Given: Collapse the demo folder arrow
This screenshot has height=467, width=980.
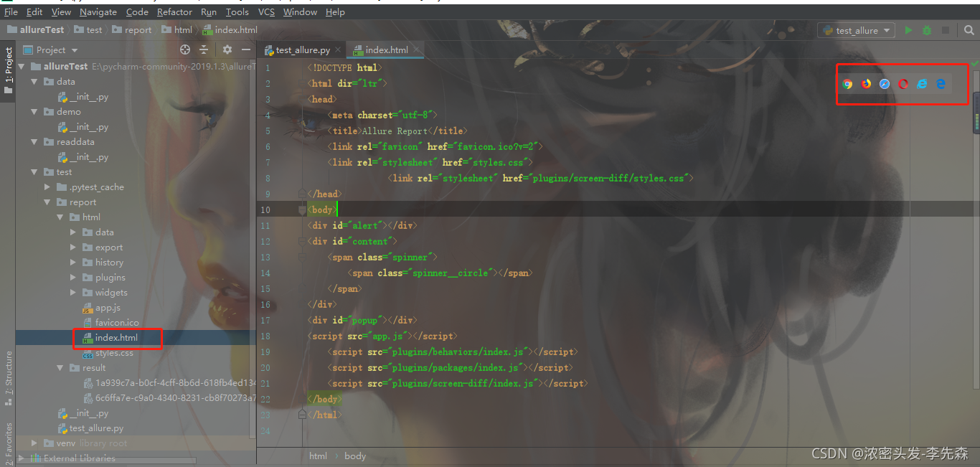Looking at the screenshot, I should (x=34, y=112).
